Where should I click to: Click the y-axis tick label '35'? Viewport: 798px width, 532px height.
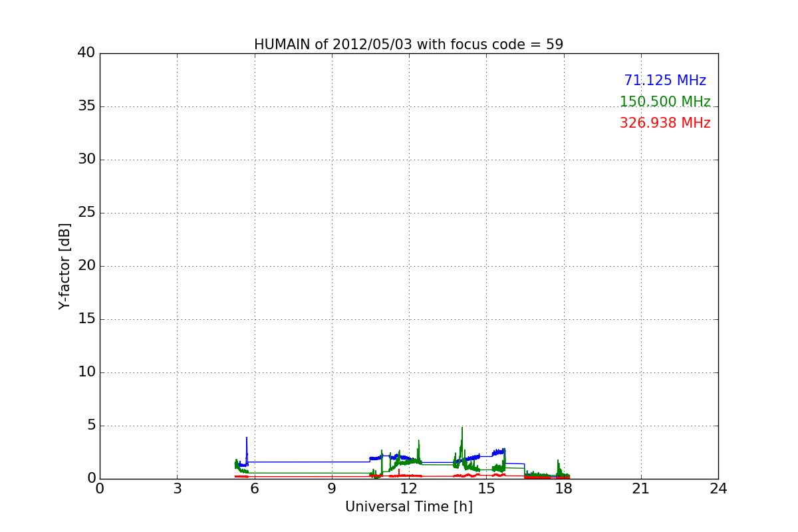(86, 106)
